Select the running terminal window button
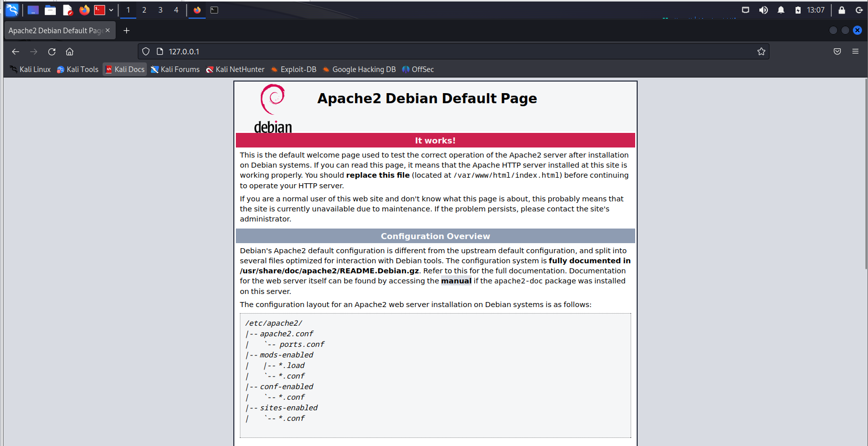Viewport: 868px width, 446px height. click(x=214, y=10)
